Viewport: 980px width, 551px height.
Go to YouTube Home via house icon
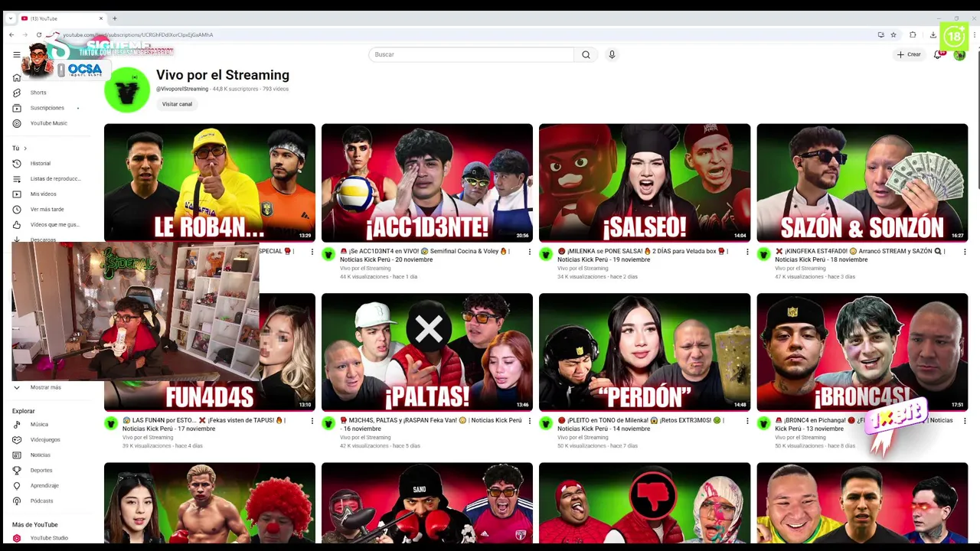click(x=16, y=77)
